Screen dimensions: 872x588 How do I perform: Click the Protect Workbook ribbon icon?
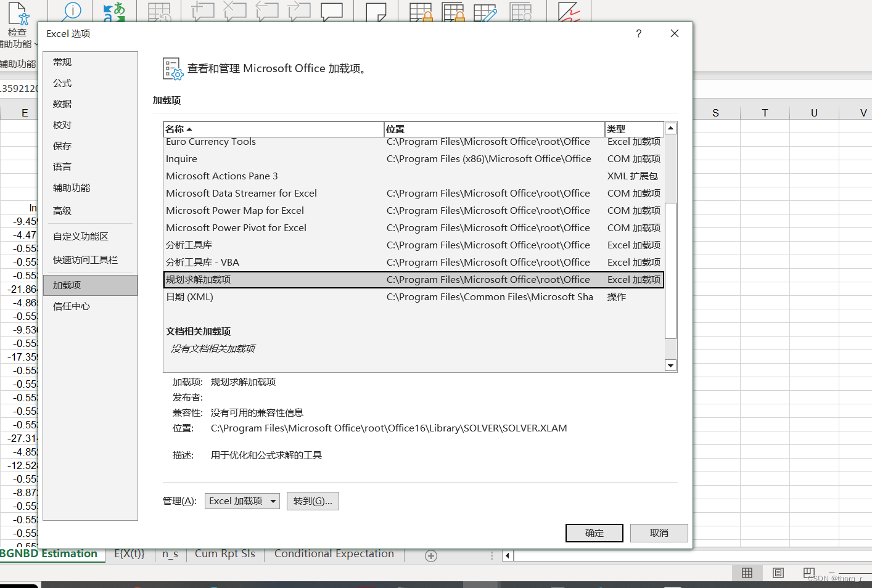click(x=453, y=11)
